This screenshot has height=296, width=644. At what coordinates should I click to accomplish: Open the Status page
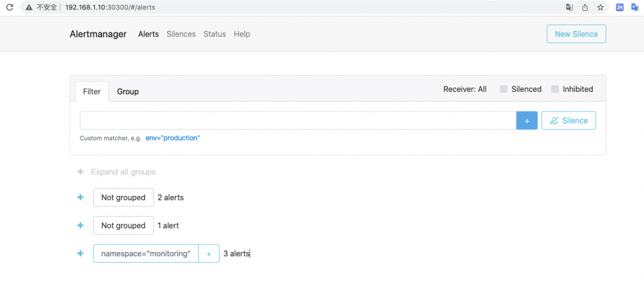(x=215, y=34)
